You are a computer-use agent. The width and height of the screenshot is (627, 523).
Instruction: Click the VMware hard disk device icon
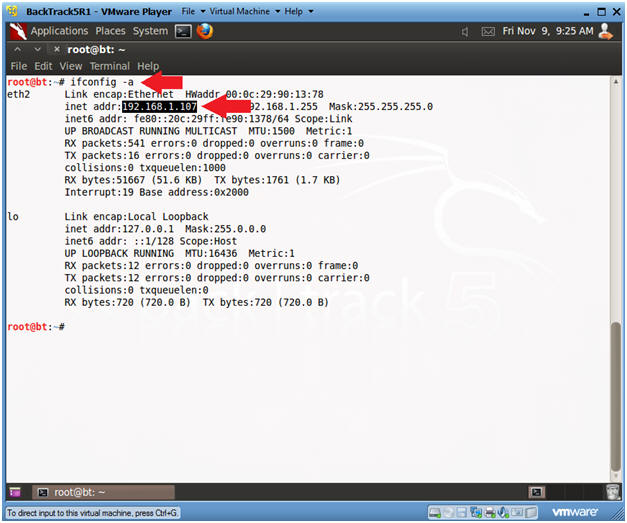pos(435,513)
